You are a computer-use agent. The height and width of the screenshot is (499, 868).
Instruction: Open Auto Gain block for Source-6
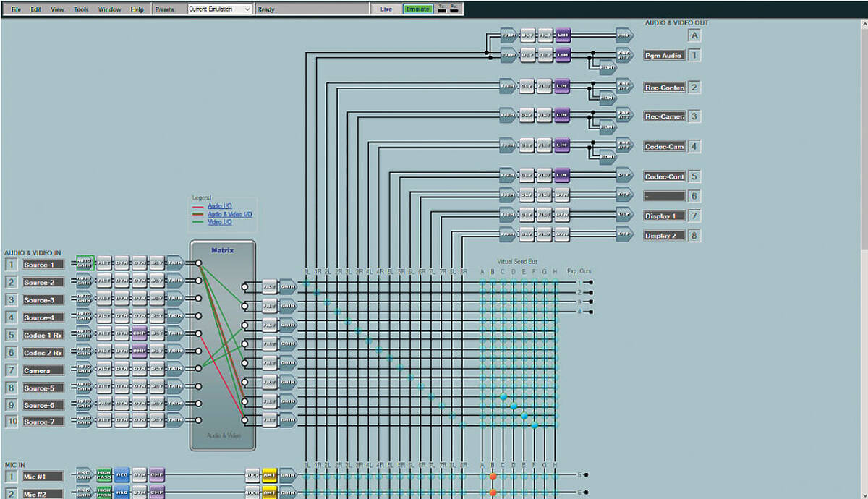click(x=85, y=404)
